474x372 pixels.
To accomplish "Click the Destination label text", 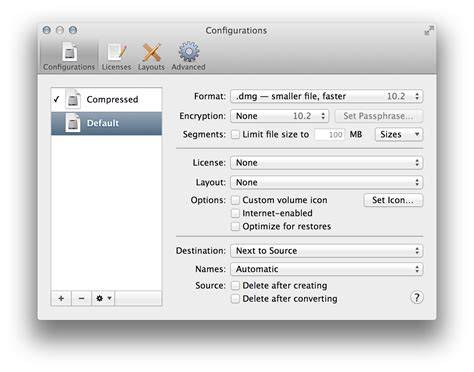I will [x=201, y=251].
